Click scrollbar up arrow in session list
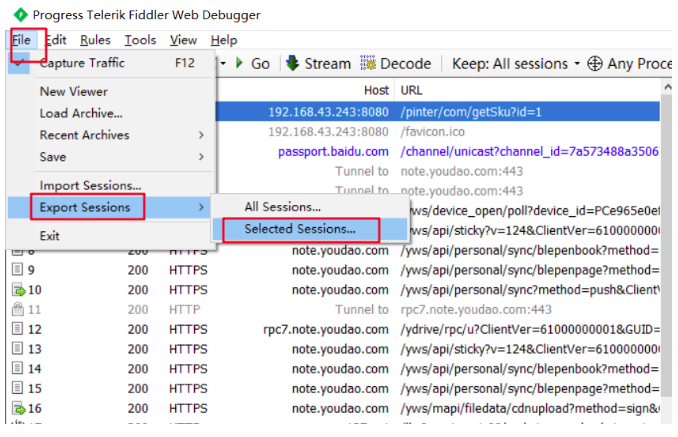This screenshot has width=678, height=437. (x=667, y=87)
